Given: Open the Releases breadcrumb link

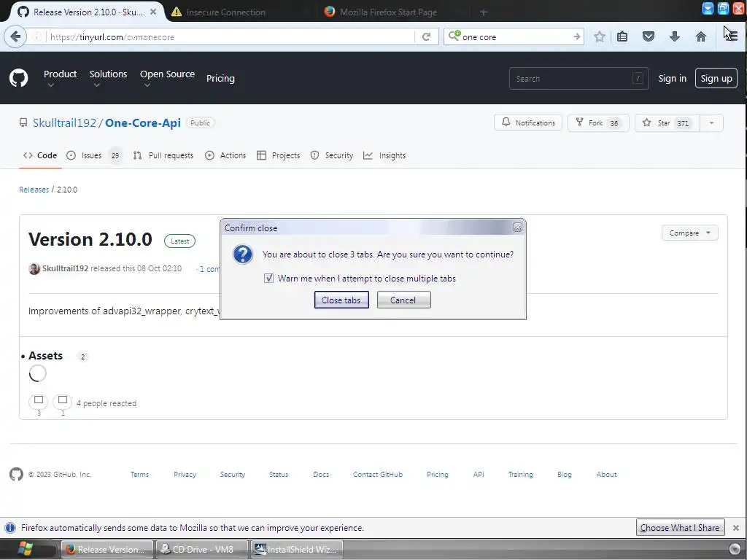Looking at the screenshot, I should click(34, 190).
